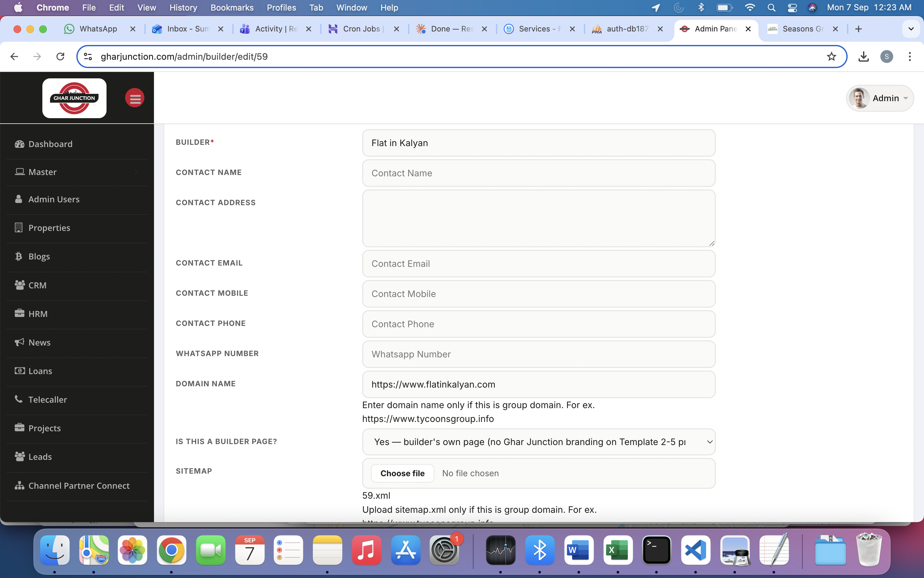Bookmark this page with the star icon

click(831, 57)
